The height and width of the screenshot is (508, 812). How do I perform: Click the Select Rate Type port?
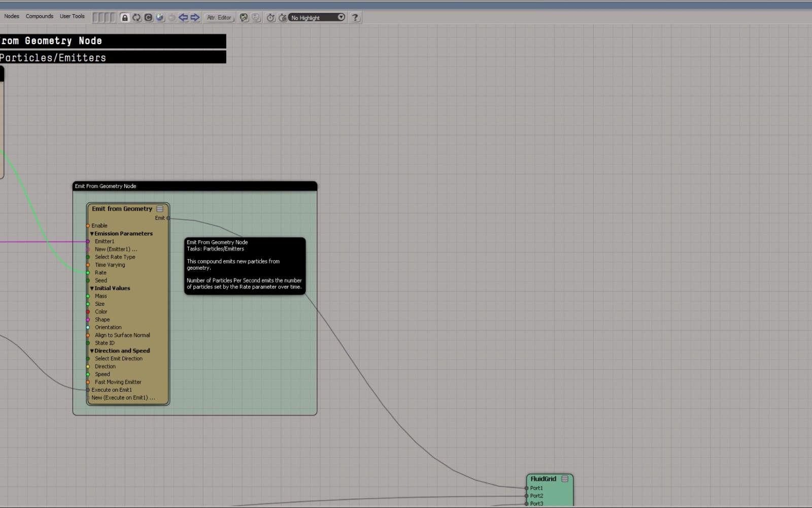pyautogui.click(x=88, y=257)
